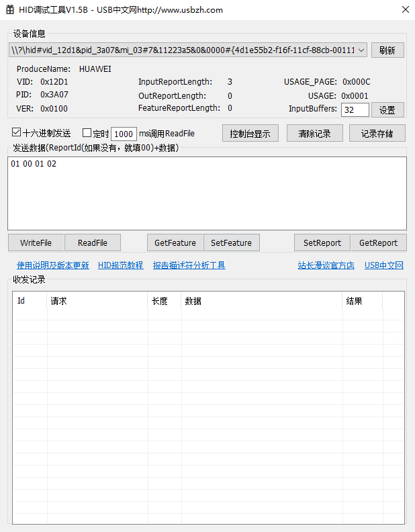Save records with 记录存储 button
Viewport: 415px width, 532px height.
(x=377, y=133)
